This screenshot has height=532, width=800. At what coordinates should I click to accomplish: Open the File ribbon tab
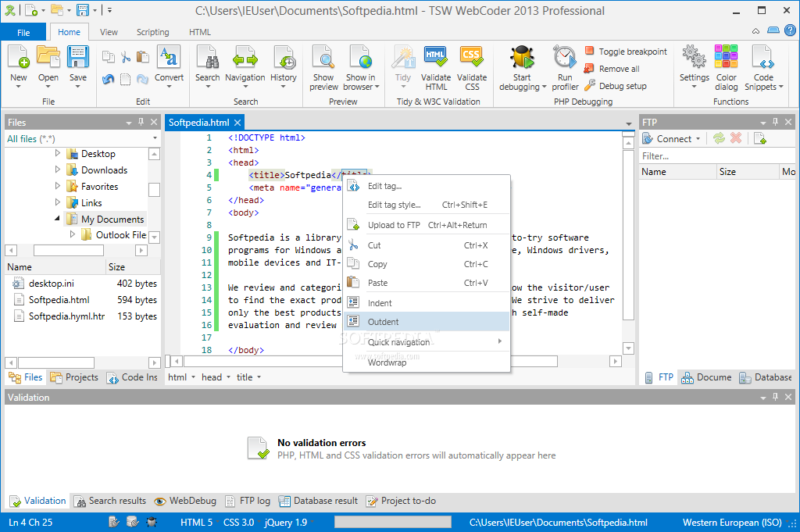pyautogui.click(x=23, y=32)
